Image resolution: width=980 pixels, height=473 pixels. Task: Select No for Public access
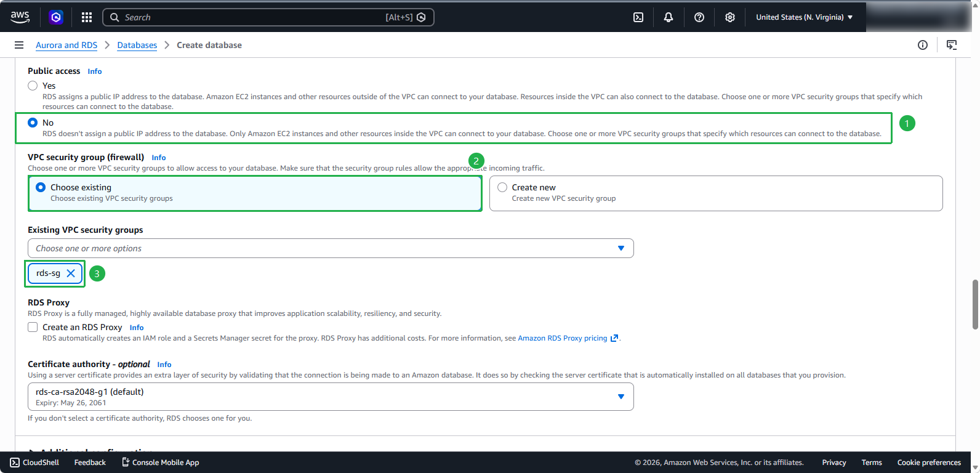click(x=33, y=123)
